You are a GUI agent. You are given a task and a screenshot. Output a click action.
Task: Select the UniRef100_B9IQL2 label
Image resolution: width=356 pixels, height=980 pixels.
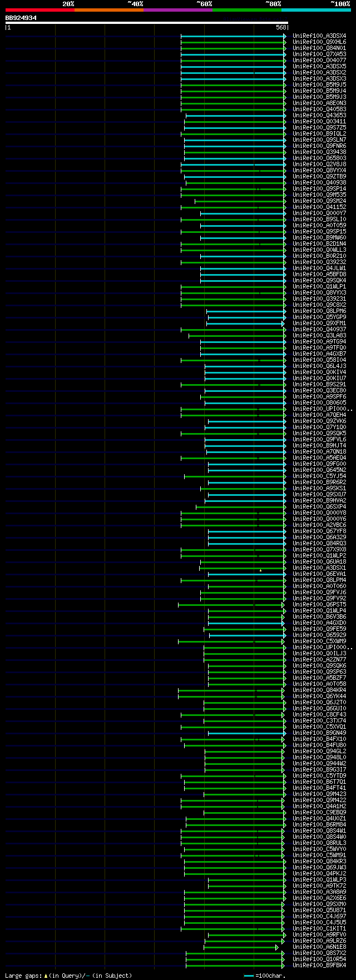tap(319, 134)
